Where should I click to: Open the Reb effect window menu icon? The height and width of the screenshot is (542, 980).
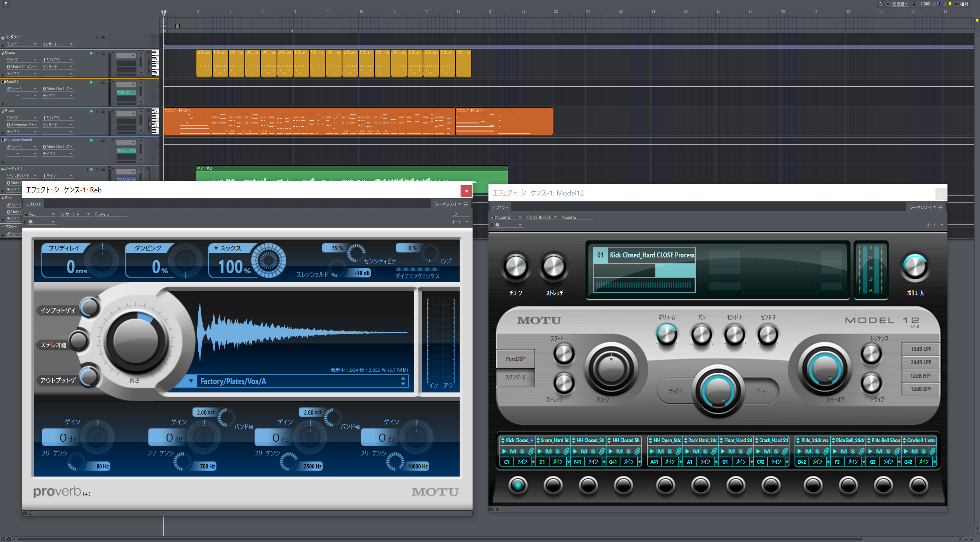466,204
